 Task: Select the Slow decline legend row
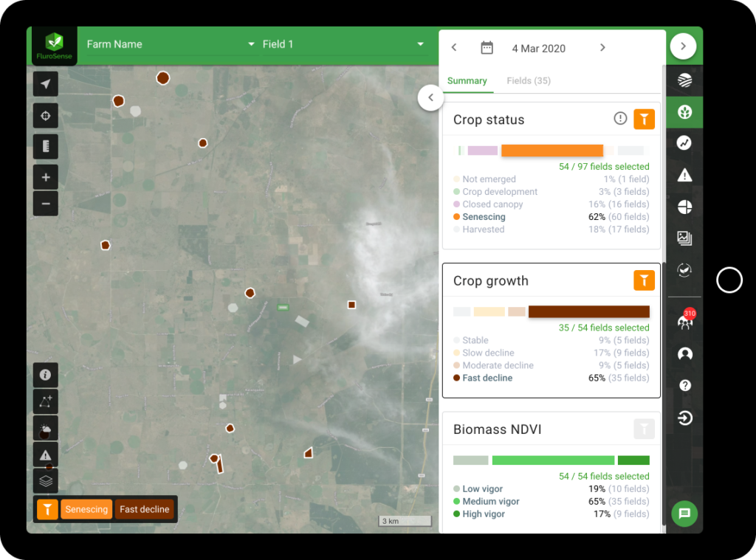551,353
